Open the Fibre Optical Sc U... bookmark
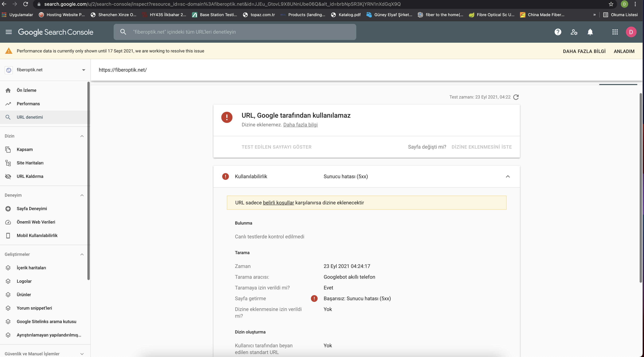 [x=492, y=15]
